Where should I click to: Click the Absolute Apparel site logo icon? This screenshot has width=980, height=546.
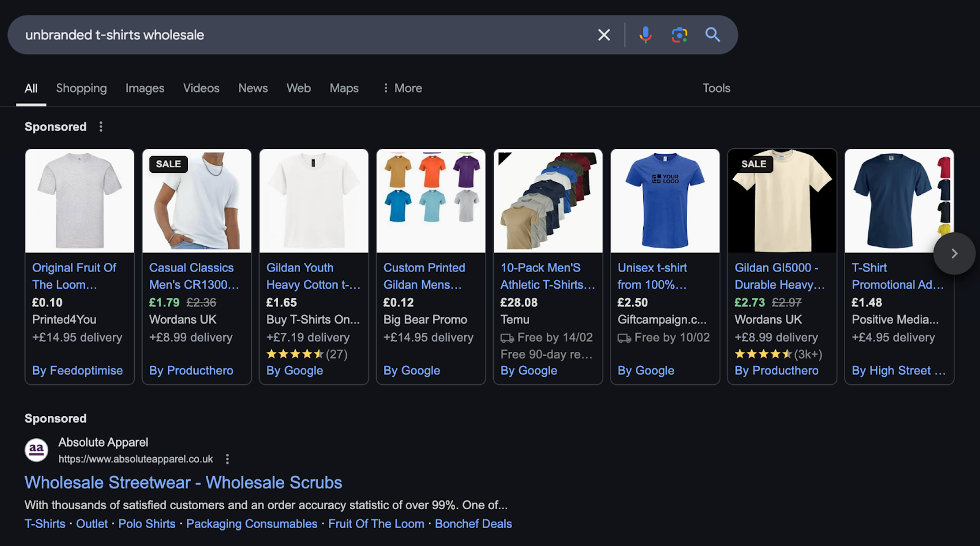(x=37, y=450)
